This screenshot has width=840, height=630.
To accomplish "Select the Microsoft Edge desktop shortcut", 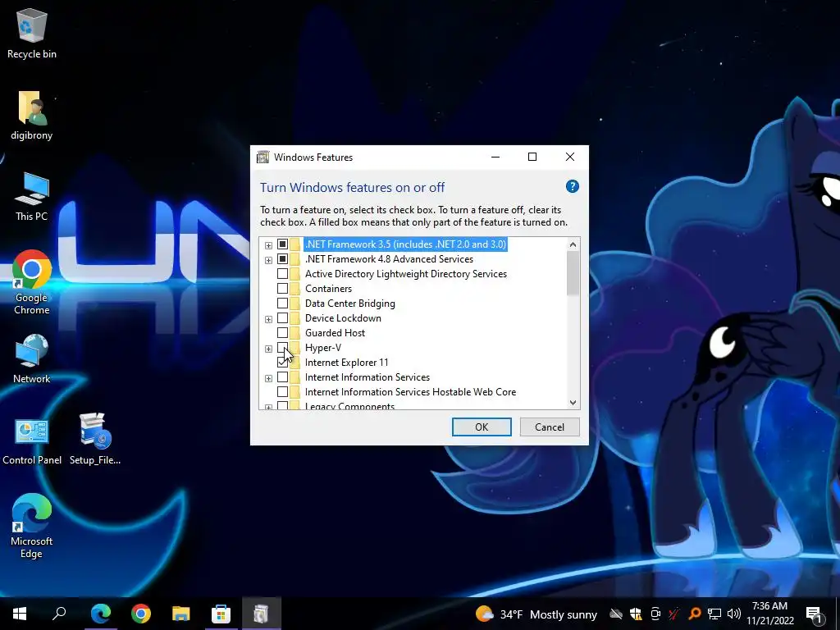I will (x=32, y=526).
